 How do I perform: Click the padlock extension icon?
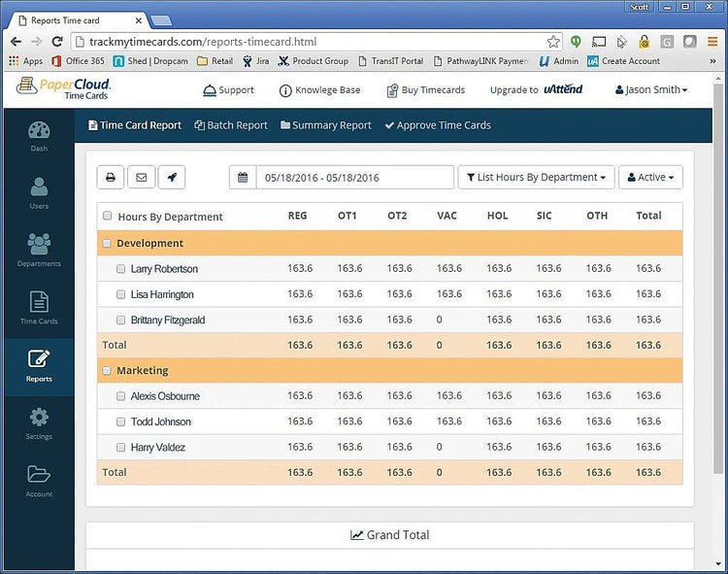[644, 42]
